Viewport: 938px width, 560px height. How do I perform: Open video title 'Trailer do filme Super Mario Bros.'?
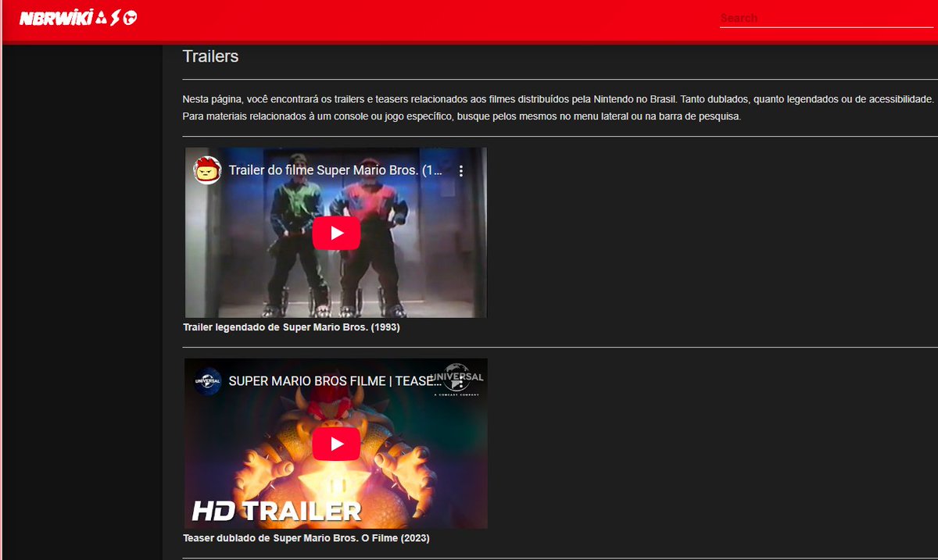336,170
